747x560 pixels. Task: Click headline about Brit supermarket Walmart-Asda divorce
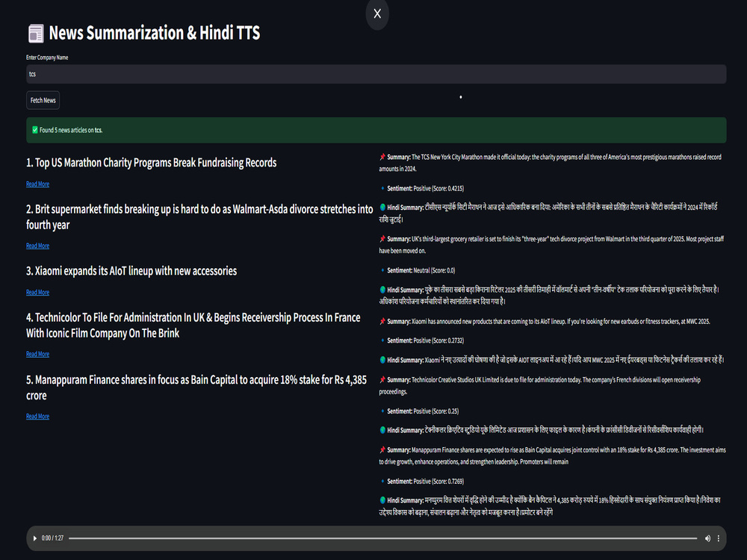pyautogui.click(x=199, y=217)
